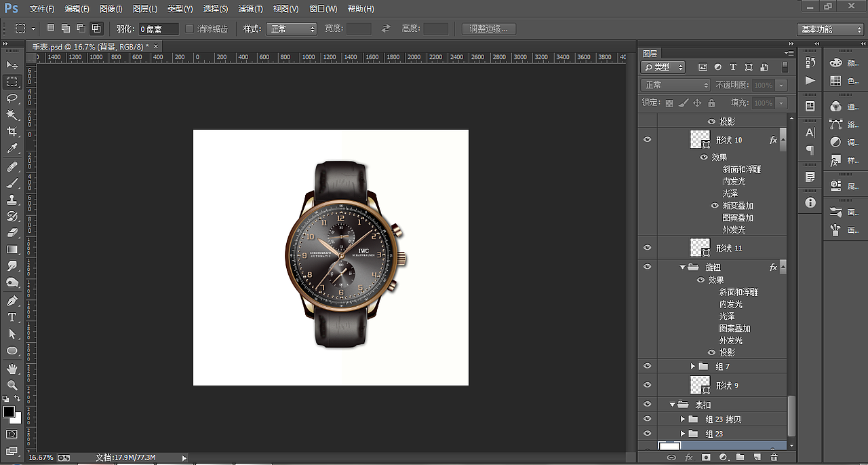Expand the 组 23 拷贝 group
Viewport: 868px width, 465px height.
coord(683,419)
